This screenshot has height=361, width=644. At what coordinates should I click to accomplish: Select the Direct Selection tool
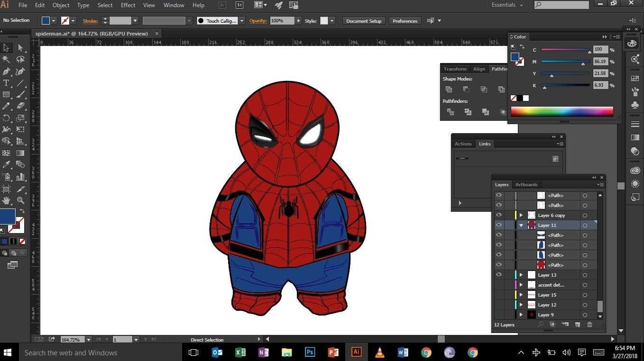(x=20, y=47)
